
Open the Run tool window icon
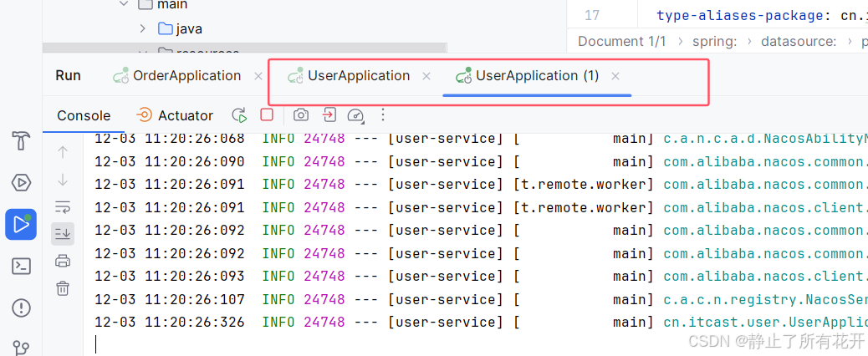click(20, 225)
